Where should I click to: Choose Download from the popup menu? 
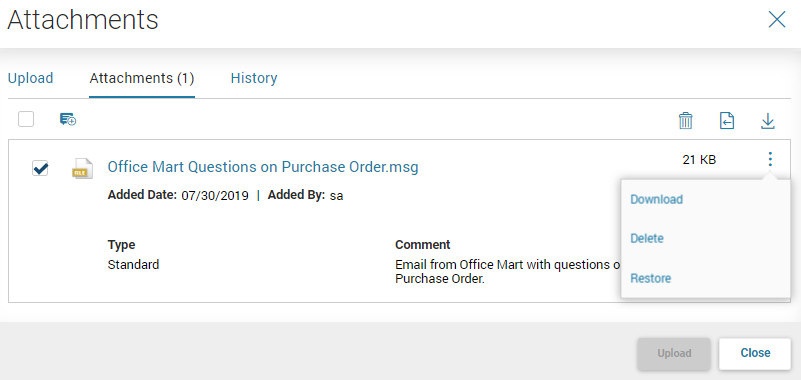coord(656,199)
